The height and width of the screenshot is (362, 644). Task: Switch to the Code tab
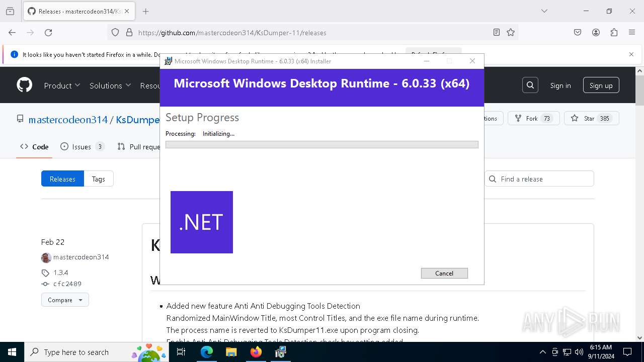click(x=34, y=147)
